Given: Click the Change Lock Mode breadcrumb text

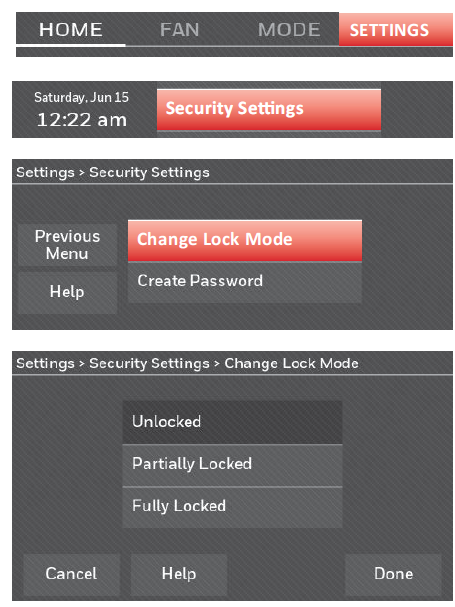Looking at the screenshot, I should [x=291, y=364].
